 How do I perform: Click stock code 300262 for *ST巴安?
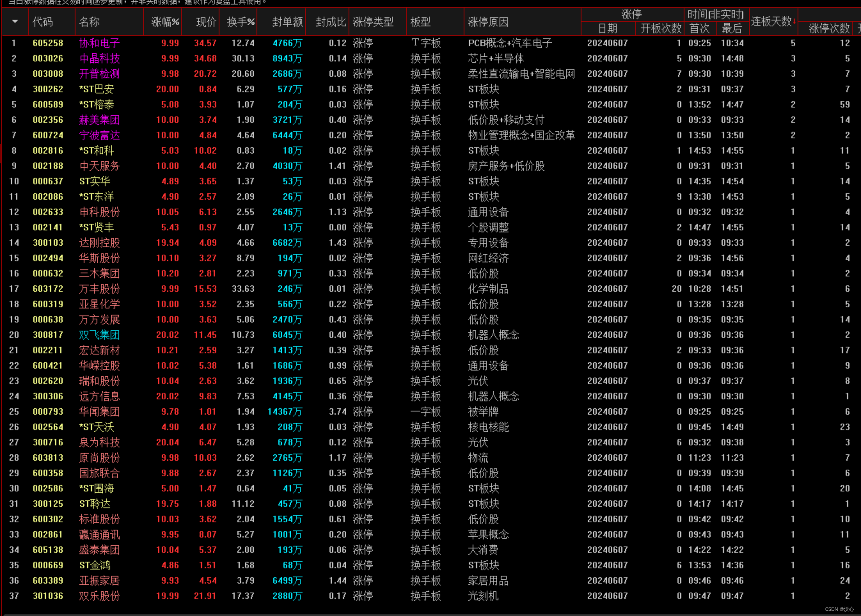[48, 89]
